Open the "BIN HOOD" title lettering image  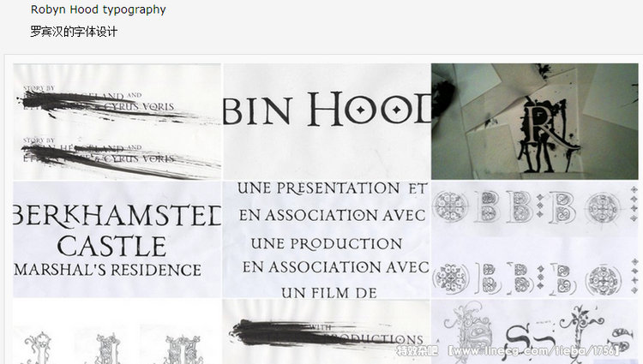coord(327,122)
